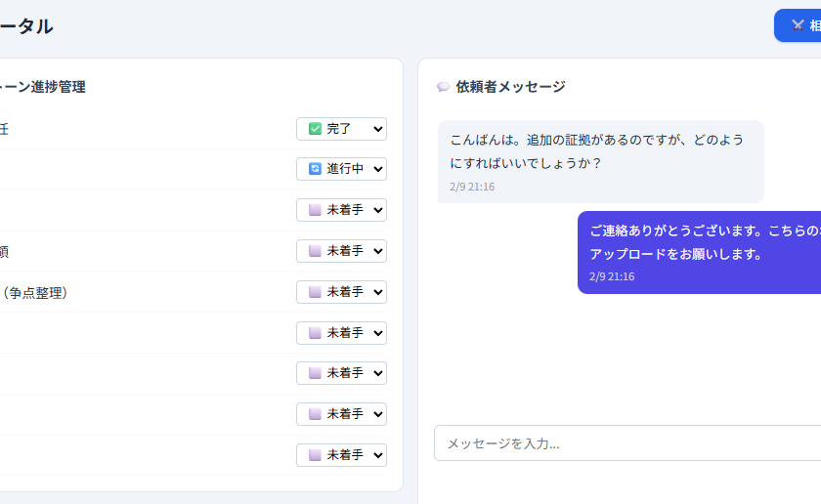Focus the メッセージを入力 text field

tap(626, 443)
